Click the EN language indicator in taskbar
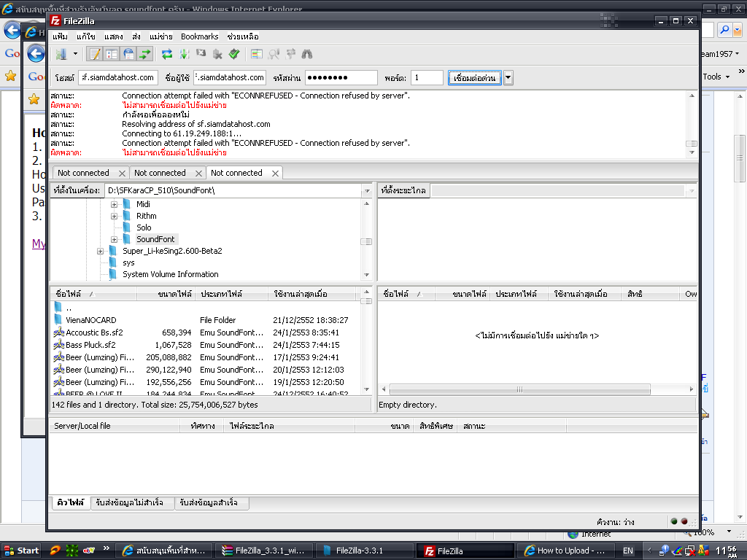747x560 pixels. coord(628,551)
